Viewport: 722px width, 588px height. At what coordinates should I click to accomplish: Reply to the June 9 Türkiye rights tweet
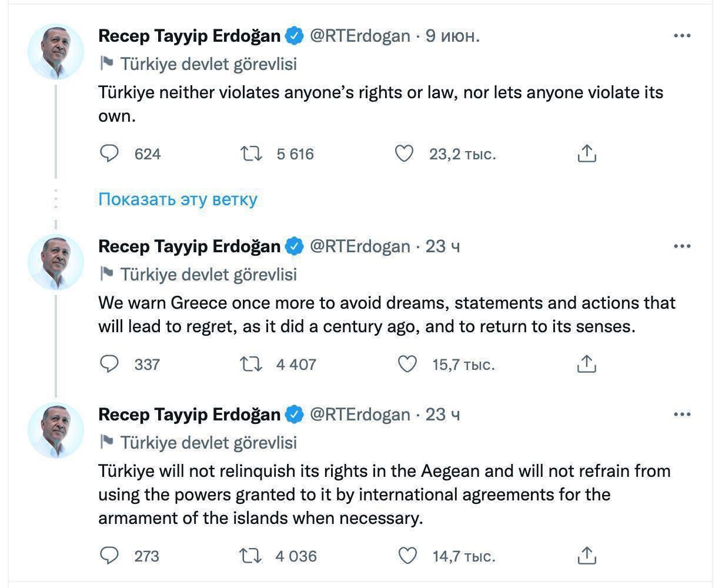[109, 154]
